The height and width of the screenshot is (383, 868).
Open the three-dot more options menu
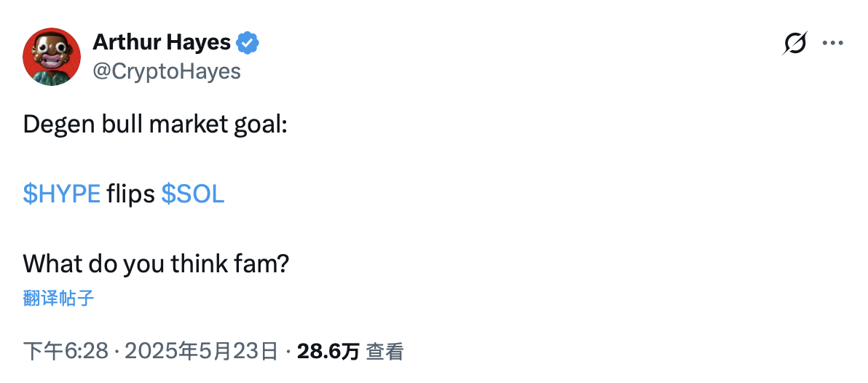(832, 44)
